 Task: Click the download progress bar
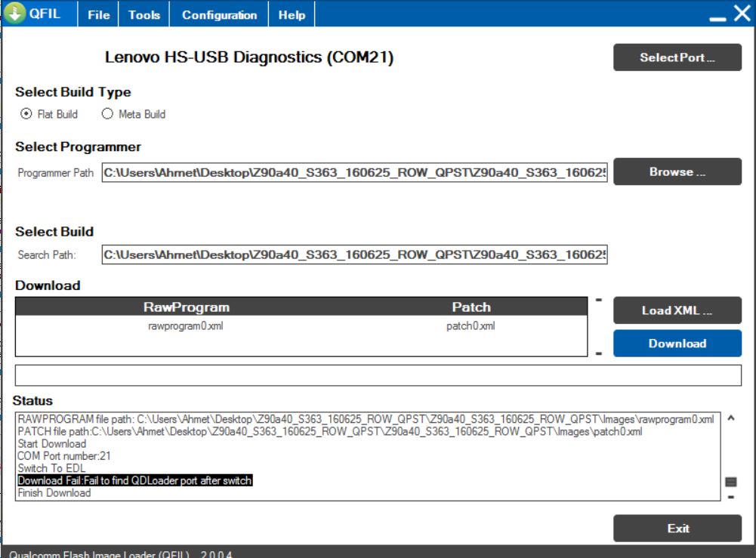coord(378,375)
